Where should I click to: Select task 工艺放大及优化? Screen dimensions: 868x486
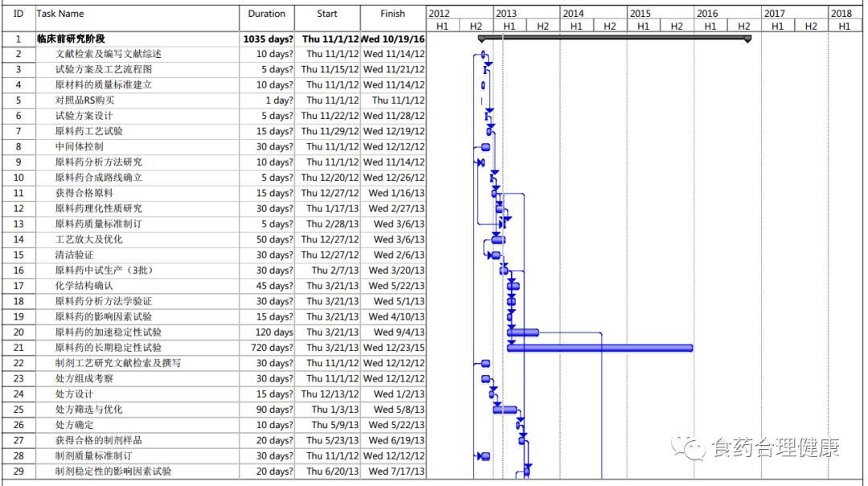(x=88, y=239)
